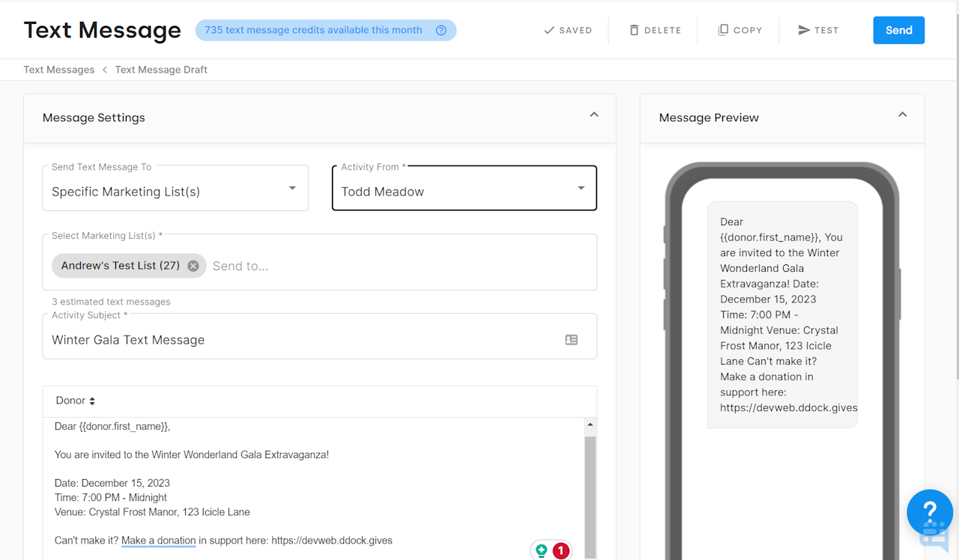The image size is (959, 560).
Task: Click the red suggestions count badge
Action: coord(560,551)
